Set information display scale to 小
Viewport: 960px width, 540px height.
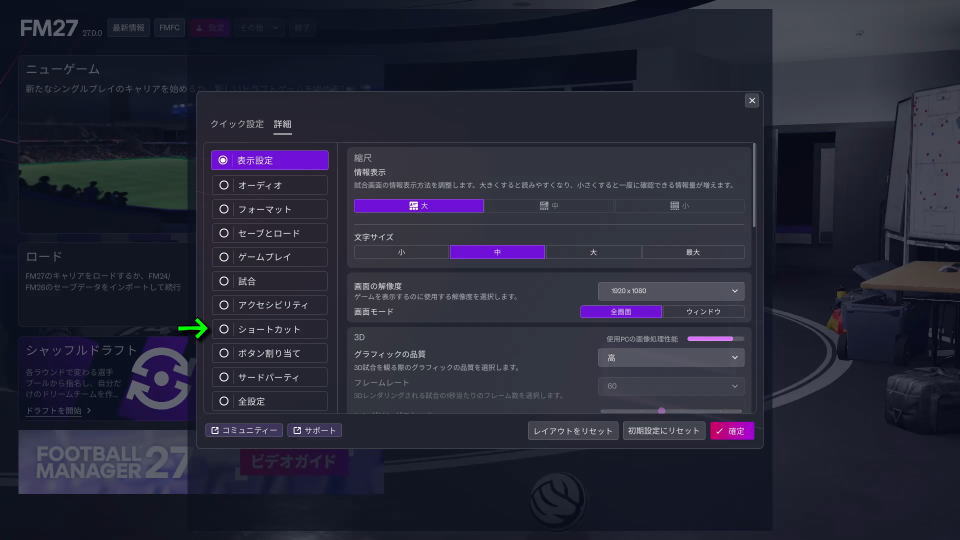click(x=680, y=206)
